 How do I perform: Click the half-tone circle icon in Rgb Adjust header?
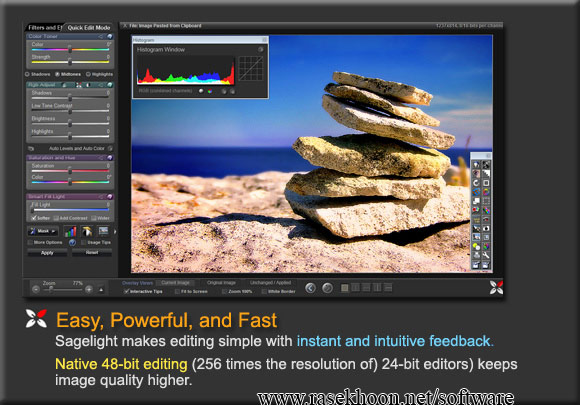click(88, 85)
